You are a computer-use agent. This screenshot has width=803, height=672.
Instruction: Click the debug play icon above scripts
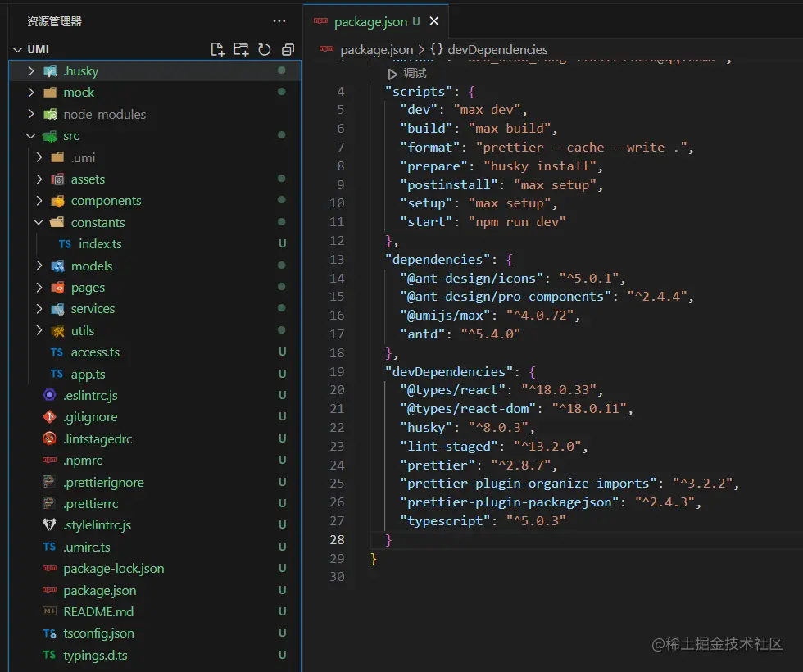click(392, 75)
